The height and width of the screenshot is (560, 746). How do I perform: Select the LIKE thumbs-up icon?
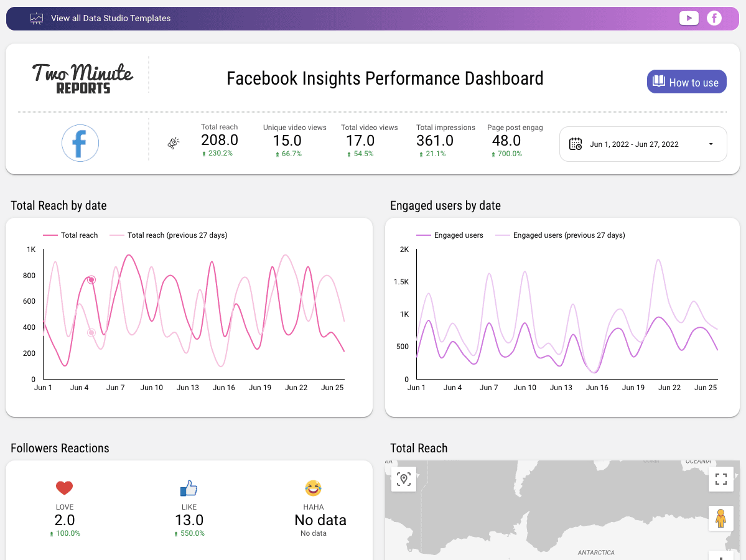[x=189, y=488]
